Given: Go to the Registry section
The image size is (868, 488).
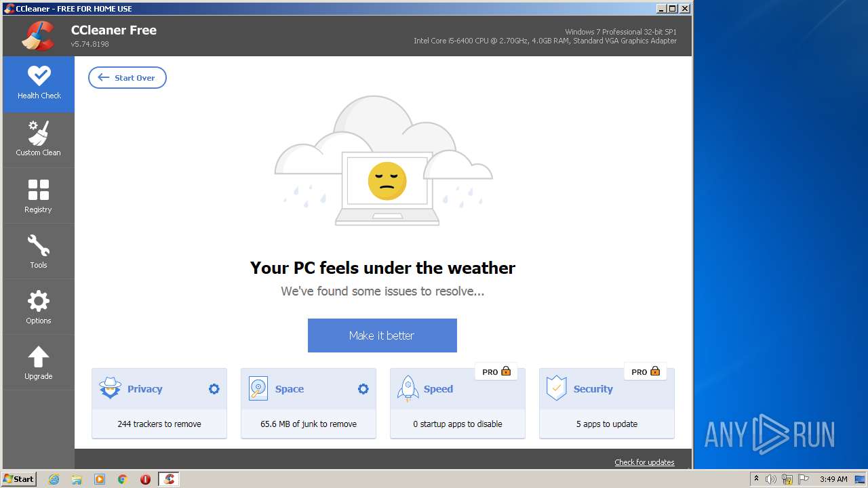Looking at the screenshot, I should pyautogui.click(x=39, y=196).
